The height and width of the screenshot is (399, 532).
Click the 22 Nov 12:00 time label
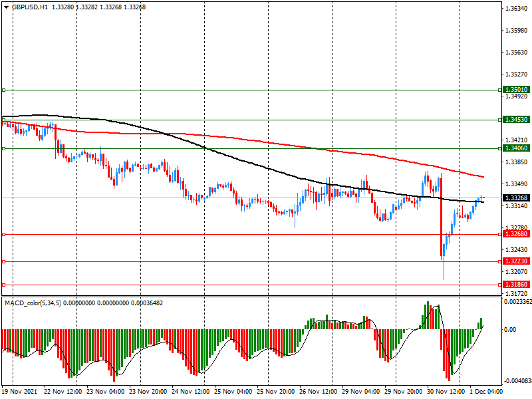pyautogui.click(x=63, y=392)
